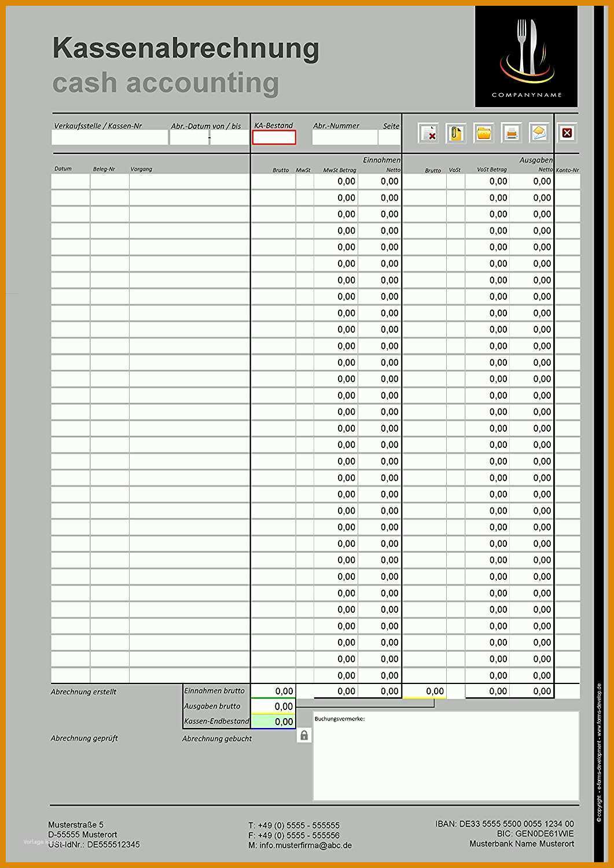Click the Verkaufsstelle / Kassen-Nr input field

[110, 138]
